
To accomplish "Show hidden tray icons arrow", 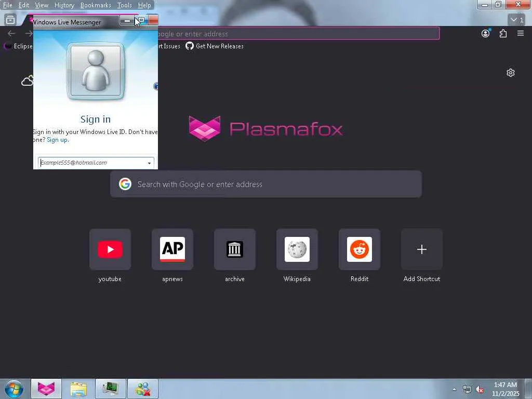I will pos(454,389).
